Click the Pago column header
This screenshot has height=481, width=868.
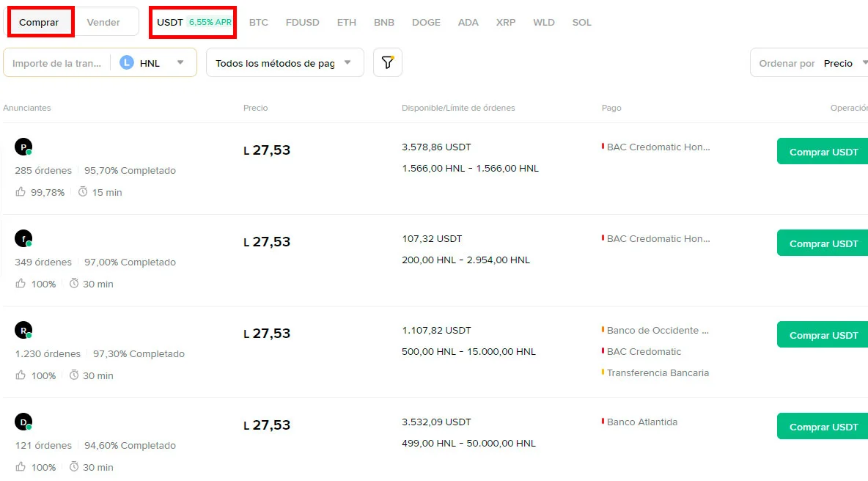point(611,108)
